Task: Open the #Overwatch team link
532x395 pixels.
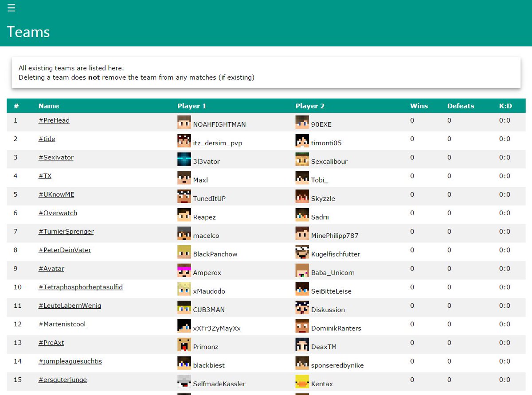Action: pyautogui.click(x=58, y=213)
